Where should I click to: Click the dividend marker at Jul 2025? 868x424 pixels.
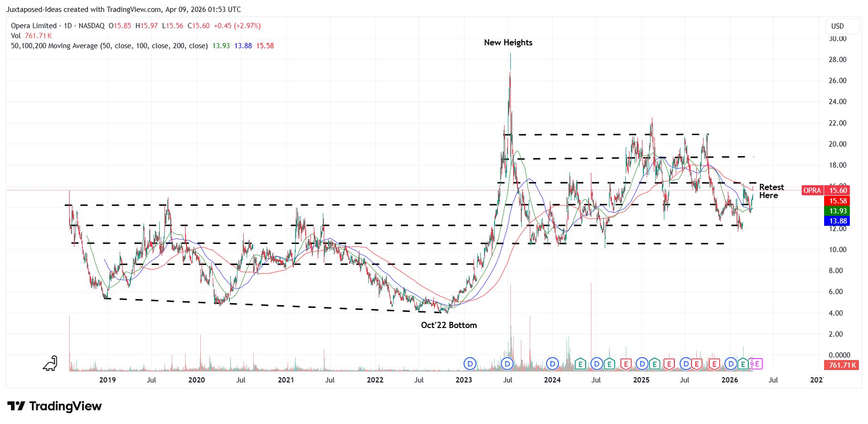685,364
